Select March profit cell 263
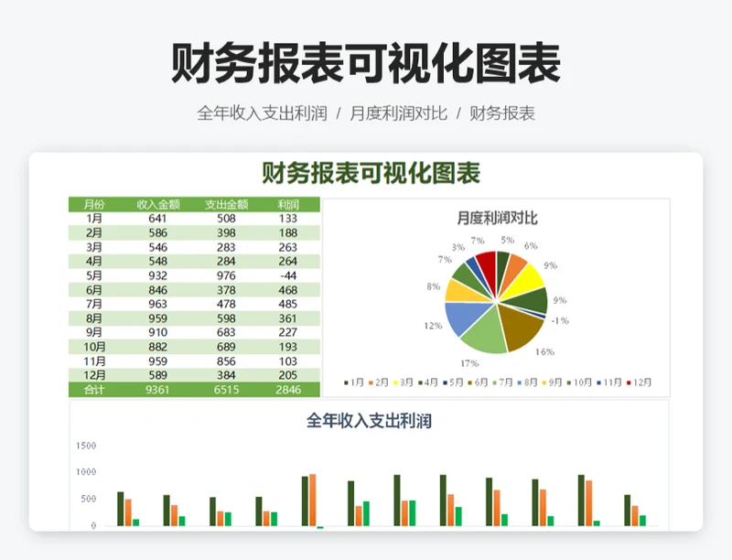Image resolution: width=732 pixels, height=560 pixels. (288, 247)
